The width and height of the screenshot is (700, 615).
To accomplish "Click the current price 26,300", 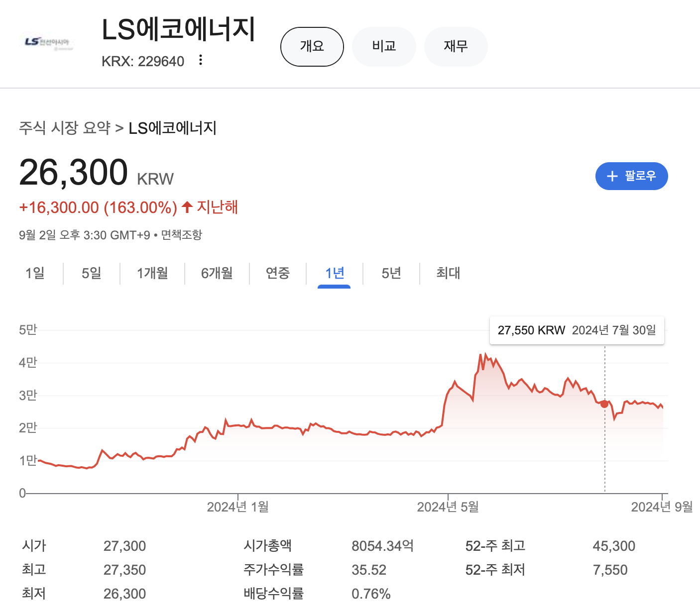I will (x=74, y=172).
